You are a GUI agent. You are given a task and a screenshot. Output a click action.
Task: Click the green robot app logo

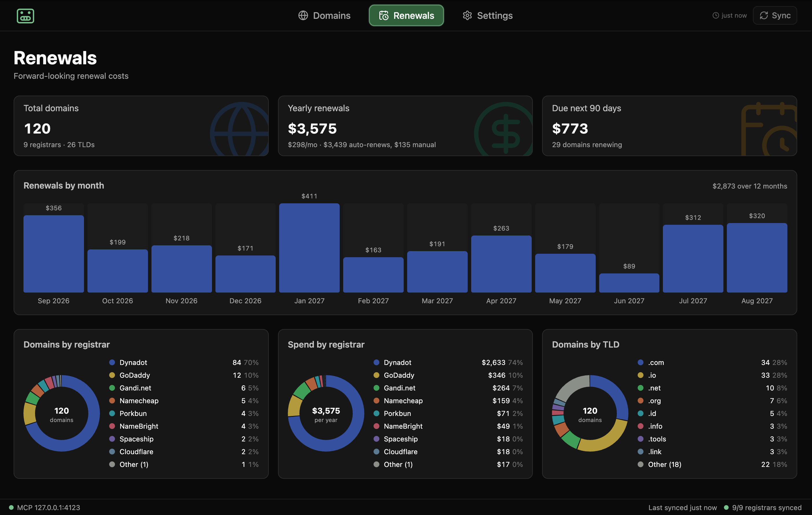(25, 16)
